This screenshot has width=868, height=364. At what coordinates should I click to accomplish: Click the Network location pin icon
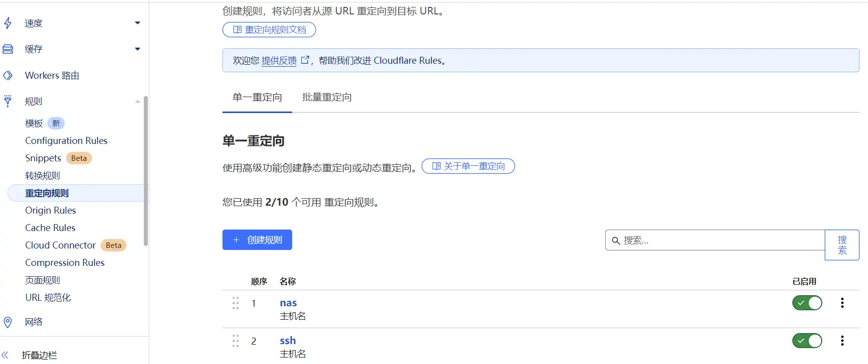click(x=7, y=322)
